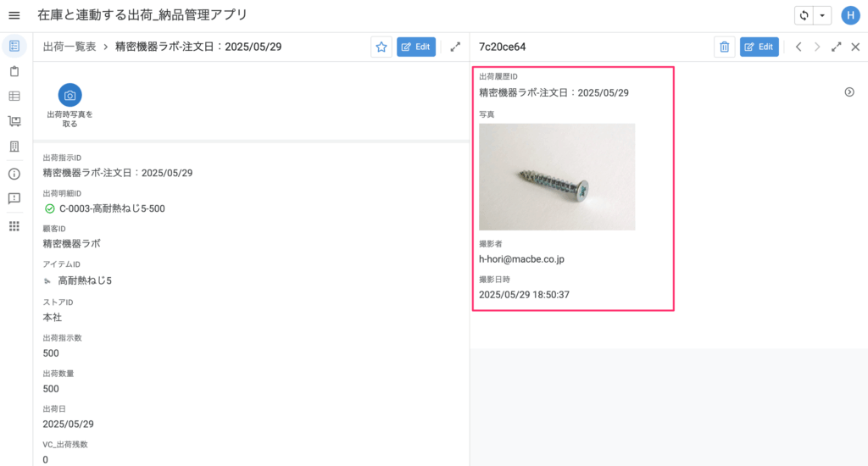Open customer 精密機器ラボ under 顧客ID
The image size is (868, 466).
[71, 243]
